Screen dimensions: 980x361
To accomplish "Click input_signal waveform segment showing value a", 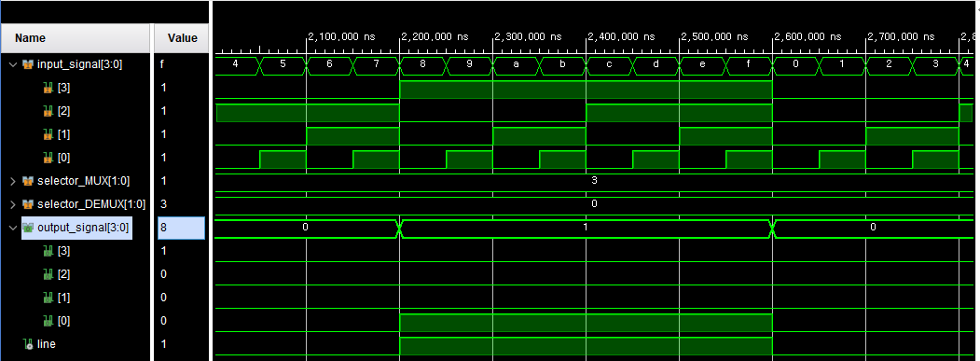I will (516, 64).
